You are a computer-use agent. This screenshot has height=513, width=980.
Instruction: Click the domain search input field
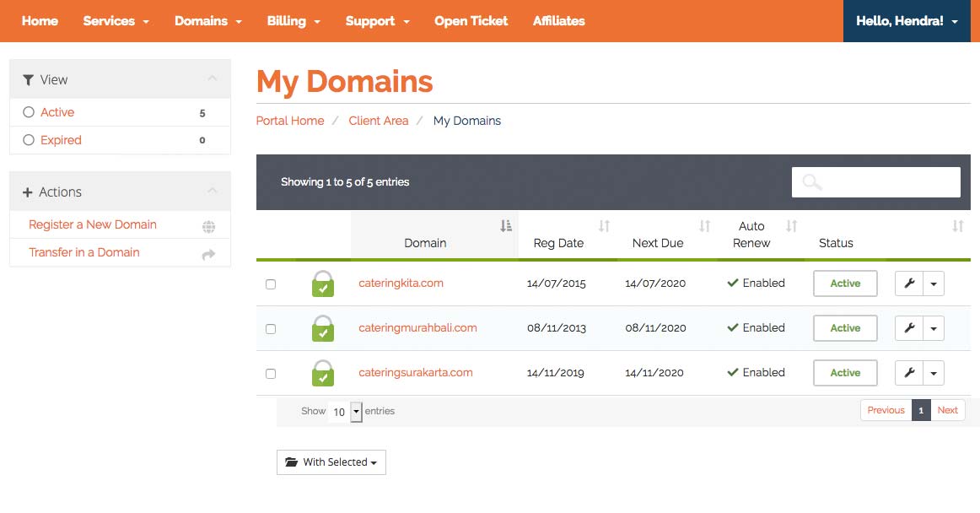pyautogui.click(x=887, y=182)
